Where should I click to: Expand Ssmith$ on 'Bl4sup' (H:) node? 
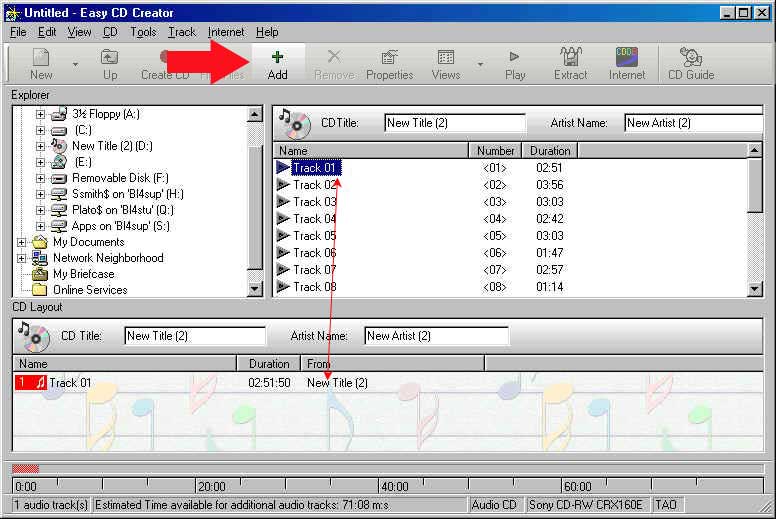41,194
